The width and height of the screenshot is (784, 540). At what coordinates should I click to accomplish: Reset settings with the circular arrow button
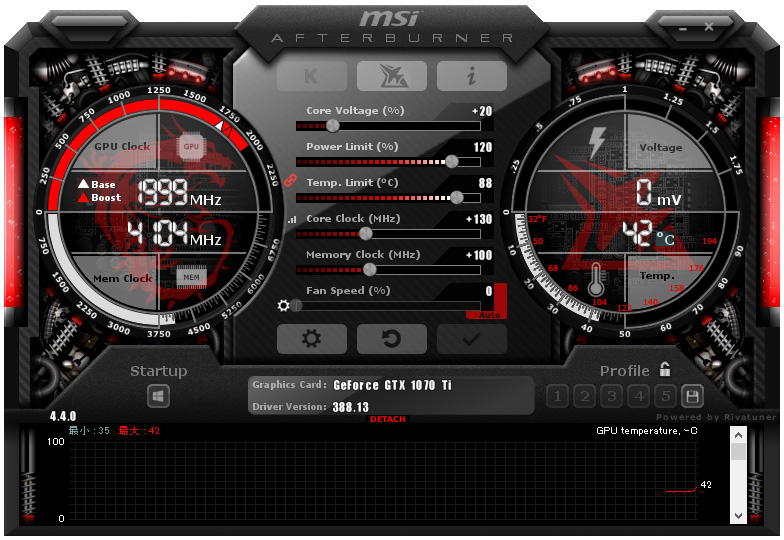[392, 338]
